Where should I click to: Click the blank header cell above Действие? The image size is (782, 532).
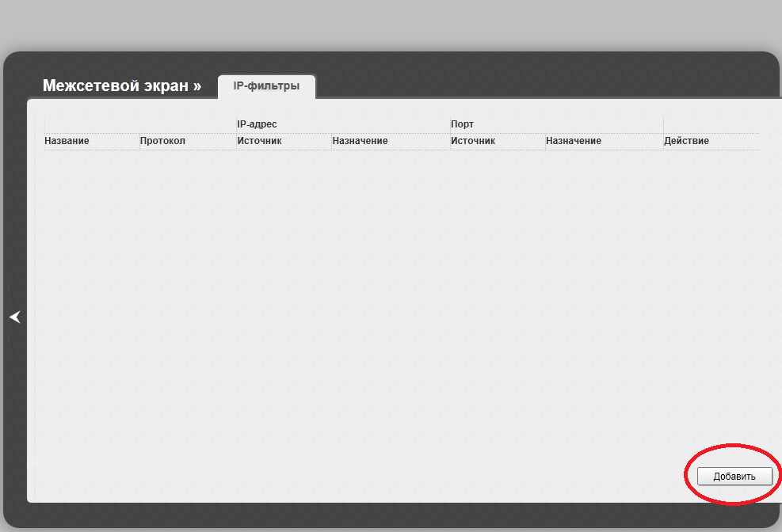tap(710, 124)
